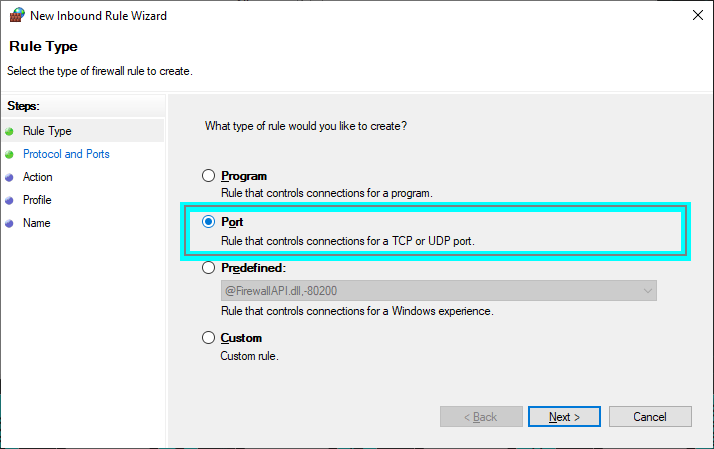Go to the Protocol and Ports step
Screen dimensions: 714x449
(66, 154)
